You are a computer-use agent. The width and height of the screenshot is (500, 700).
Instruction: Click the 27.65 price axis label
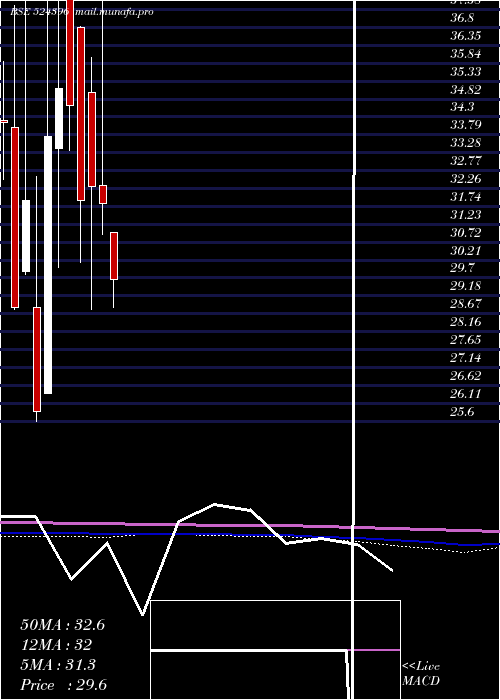point(466,340)
